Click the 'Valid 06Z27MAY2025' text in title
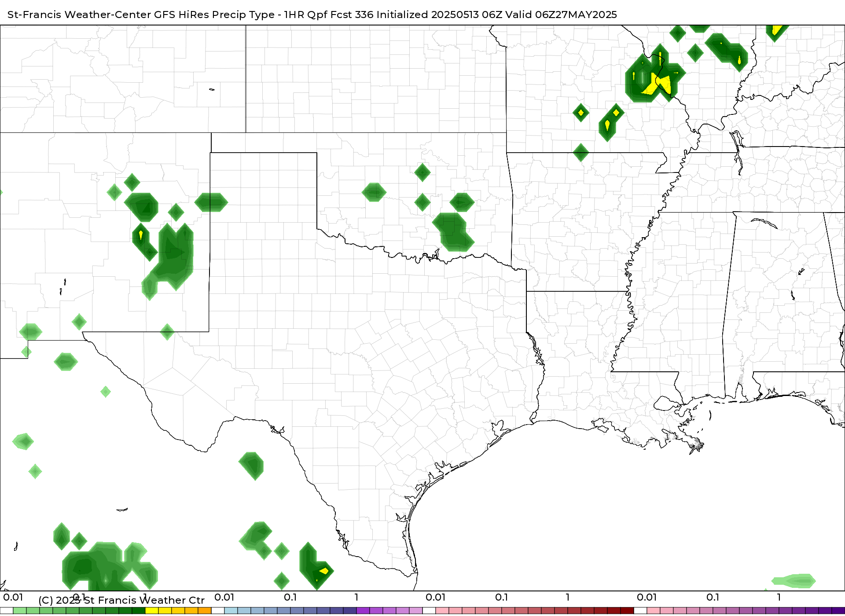This screenshot has width=845, height=616. tap(561, 15)
